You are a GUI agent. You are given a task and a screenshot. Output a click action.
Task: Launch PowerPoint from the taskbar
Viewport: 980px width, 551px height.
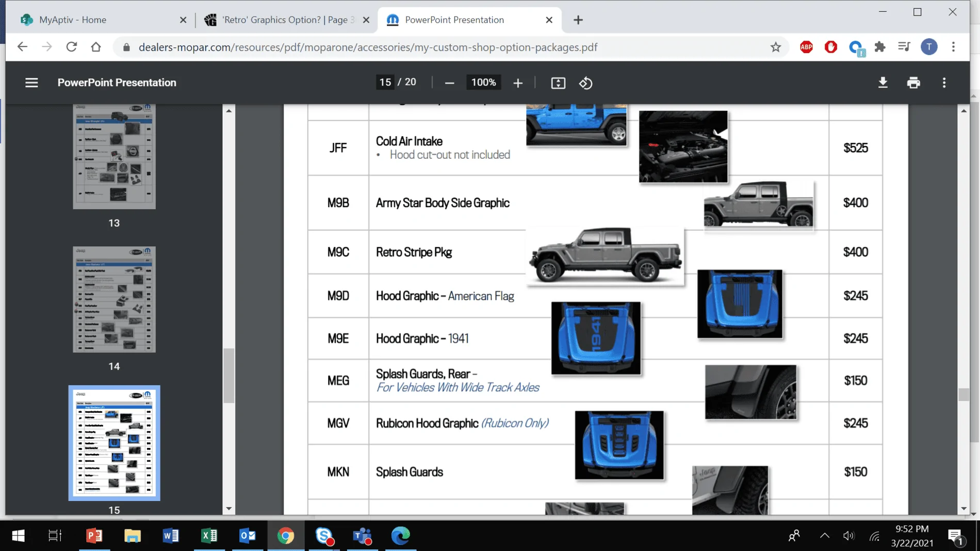(94, 536)
